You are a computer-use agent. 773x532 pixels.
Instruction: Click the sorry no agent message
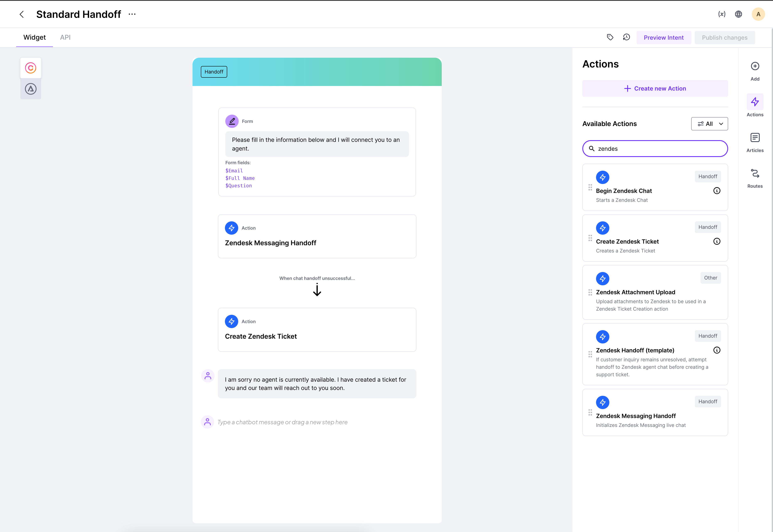[317, 384]
